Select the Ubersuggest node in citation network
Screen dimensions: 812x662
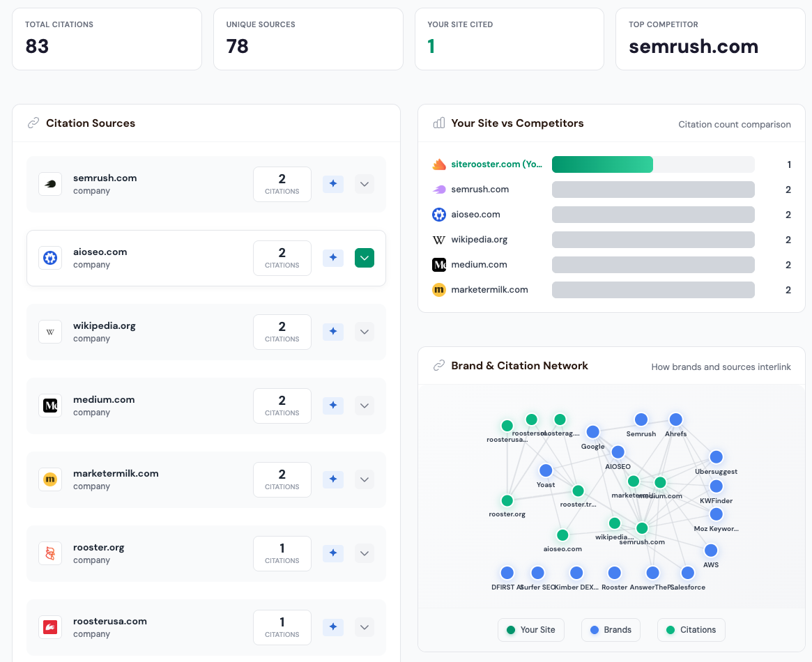pyautogui.click(x=717, y=457)
